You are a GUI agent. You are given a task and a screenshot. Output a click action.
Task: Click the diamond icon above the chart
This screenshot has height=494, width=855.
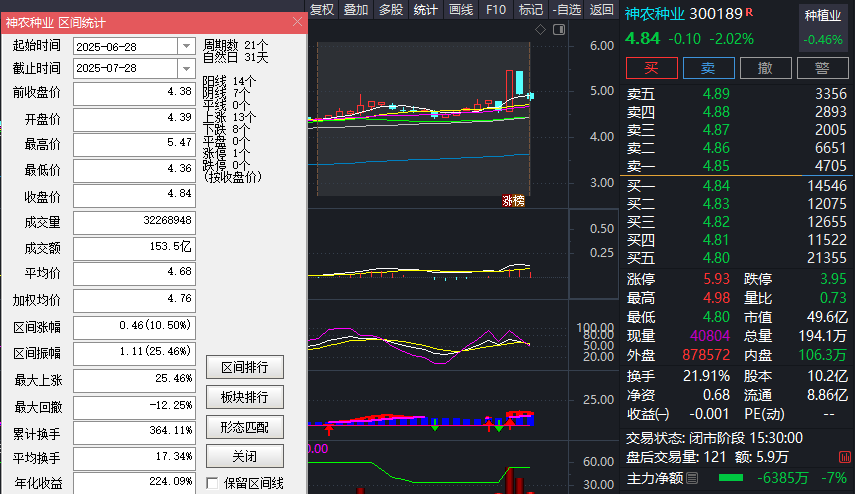(x=540, y=29)
